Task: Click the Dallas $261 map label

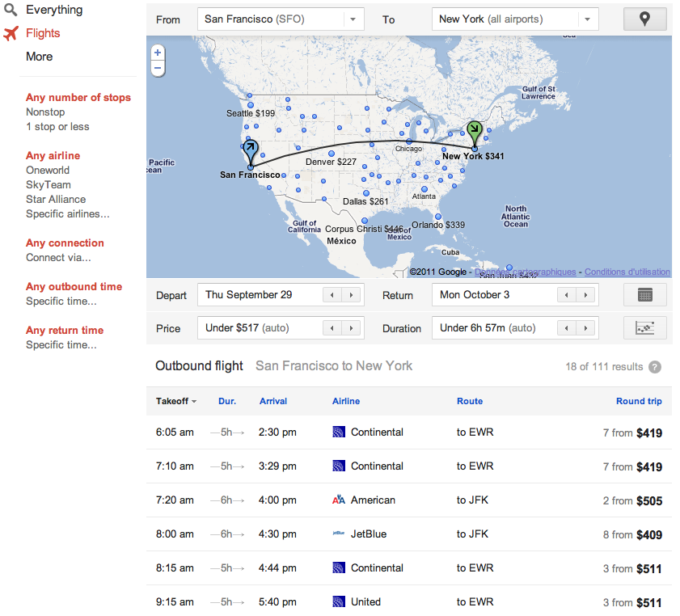Action: coord(365,201)
